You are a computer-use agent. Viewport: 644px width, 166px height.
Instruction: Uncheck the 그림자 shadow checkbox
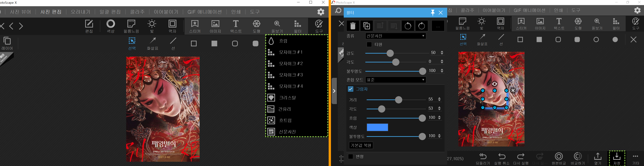tap(350, 89)
